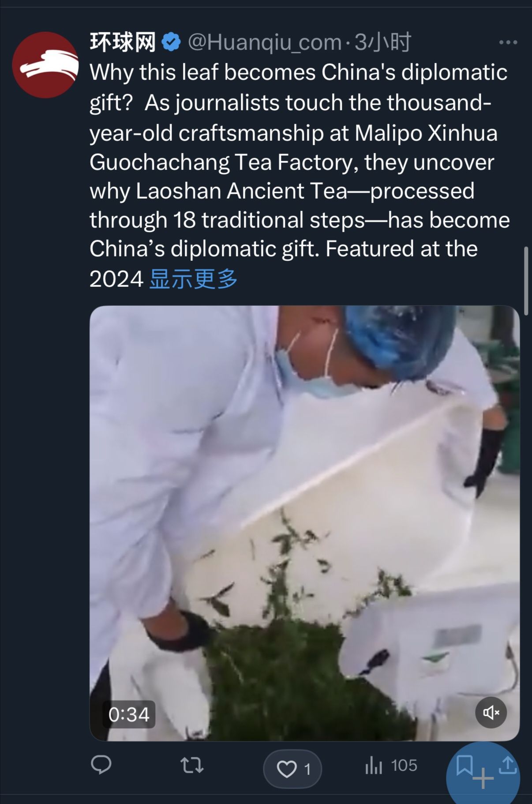Click the 0:34 video duration badge

(129, 714)
